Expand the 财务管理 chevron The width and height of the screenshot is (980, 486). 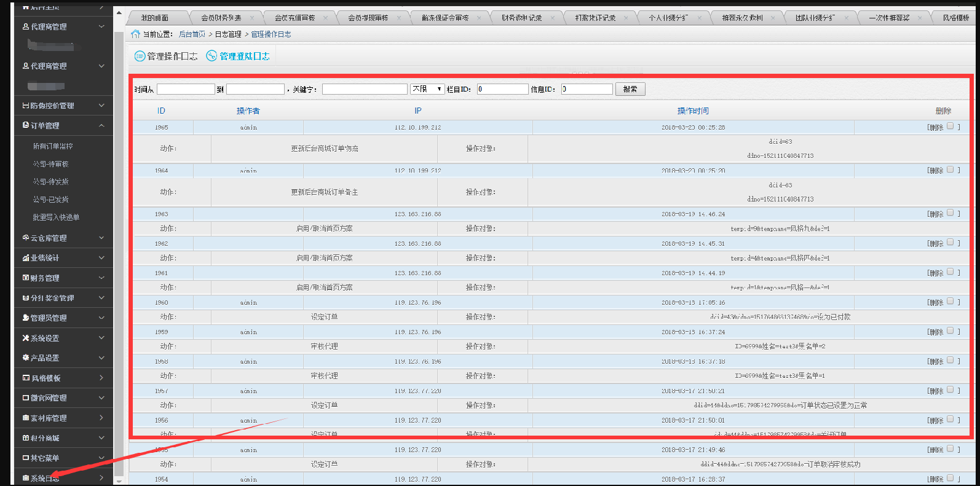[x=101, y=278]
